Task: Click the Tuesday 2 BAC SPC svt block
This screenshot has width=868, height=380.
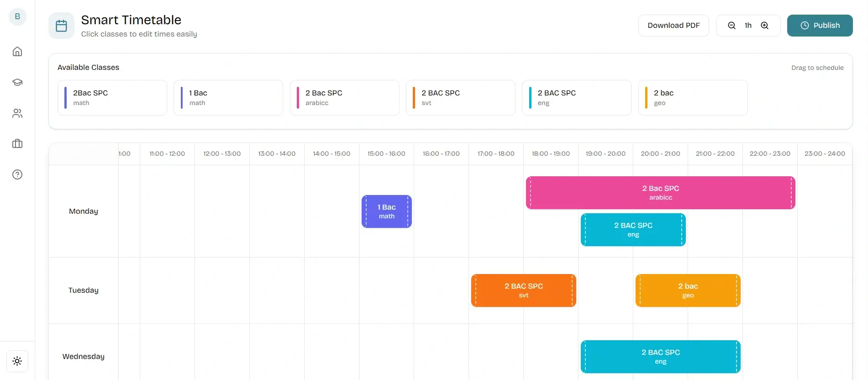Action: point(524,290)
